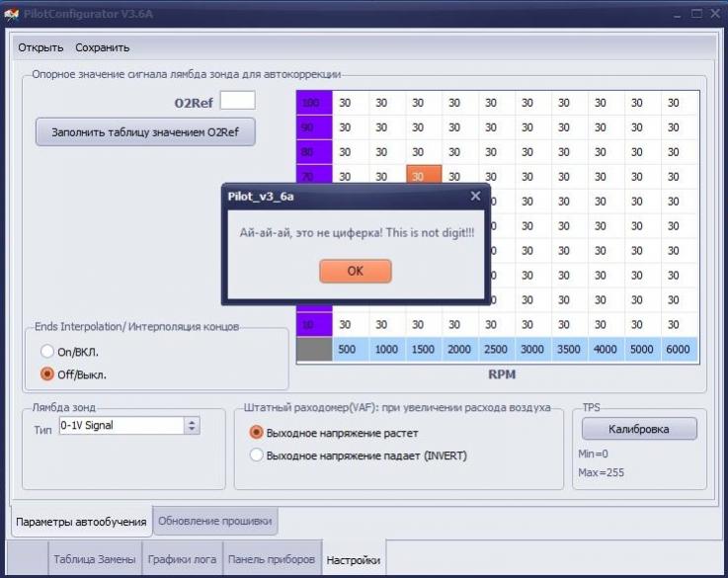Viewport: 728px width, 578px height.
Task: Close the Pilot_v3_6a error dialog
Action: pos(475,197)
